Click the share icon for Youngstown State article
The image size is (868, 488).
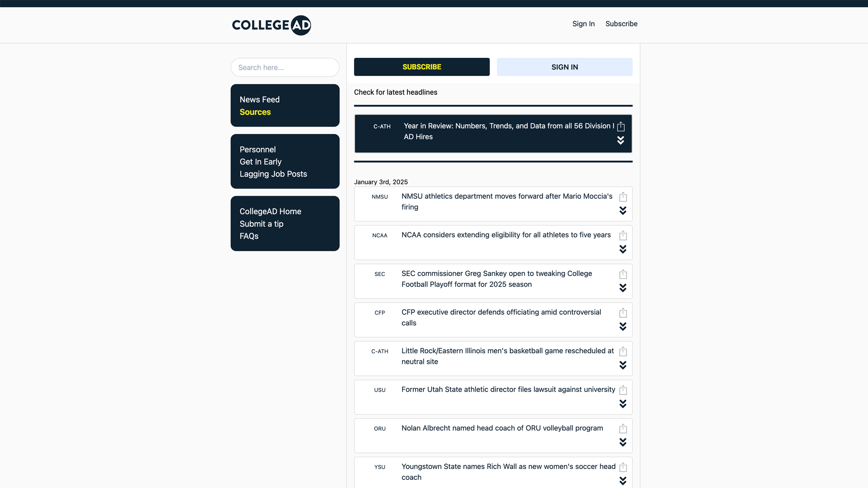623,467
